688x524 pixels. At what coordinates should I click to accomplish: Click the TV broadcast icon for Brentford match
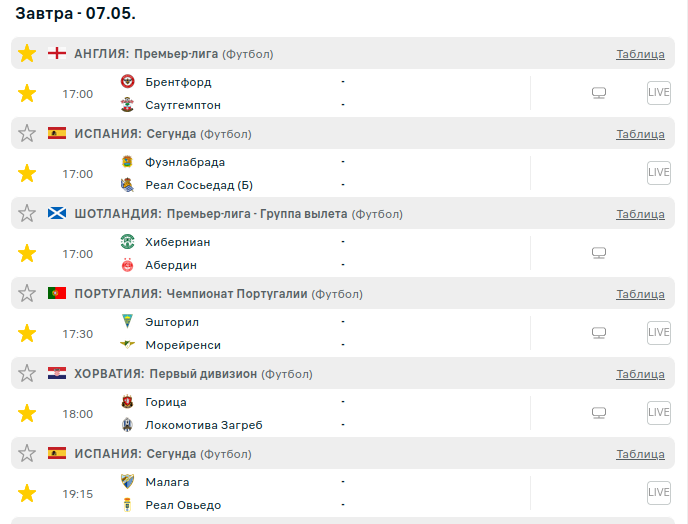(x=599, y=94)
